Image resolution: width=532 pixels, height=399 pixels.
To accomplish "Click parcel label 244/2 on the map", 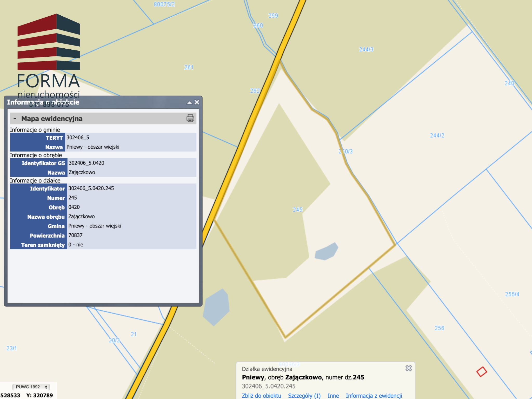I will [437, 135].
